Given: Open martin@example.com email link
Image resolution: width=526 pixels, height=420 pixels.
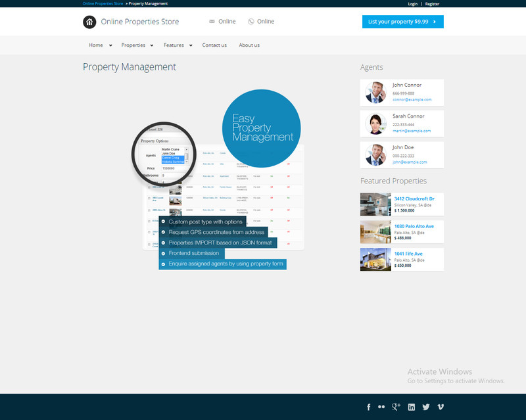Looking at the screenshot, I should 412,131.
